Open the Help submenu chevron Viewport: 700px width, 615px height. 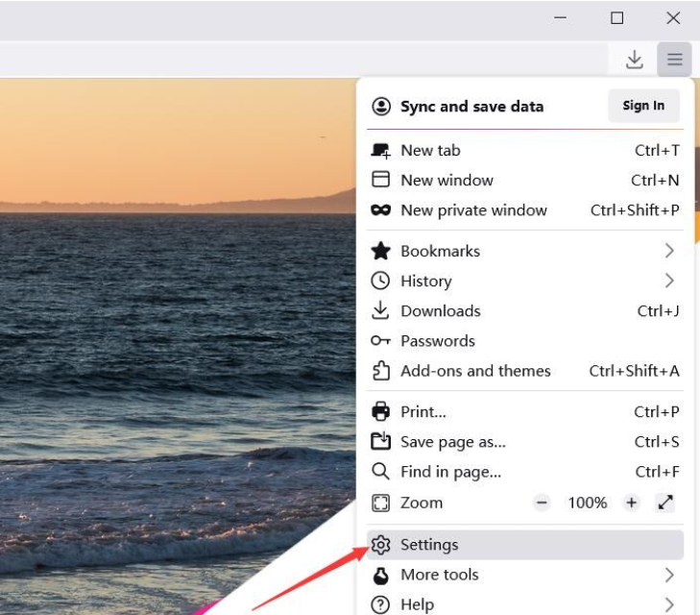tap(669, 604)
